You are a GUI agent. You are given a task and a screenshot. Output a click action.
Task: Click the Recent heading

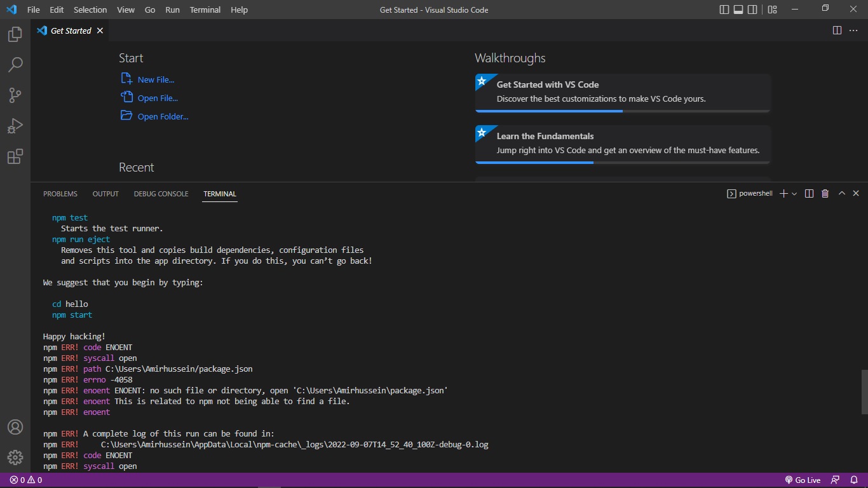(x=137, y=167)
